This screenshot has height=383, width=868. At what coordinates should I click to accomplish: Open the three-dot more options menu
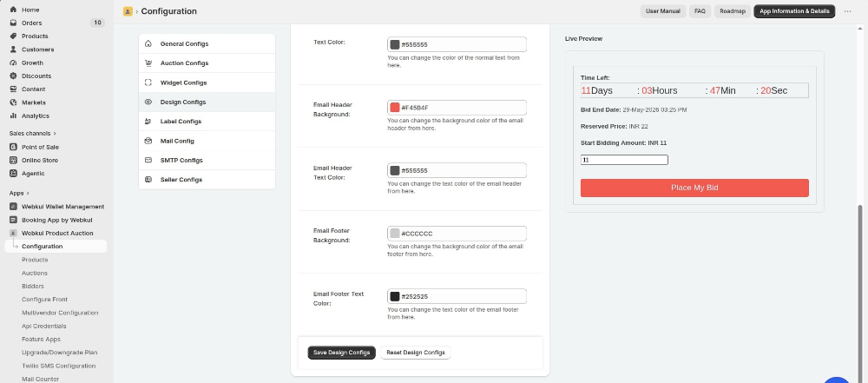coord(847,11)
